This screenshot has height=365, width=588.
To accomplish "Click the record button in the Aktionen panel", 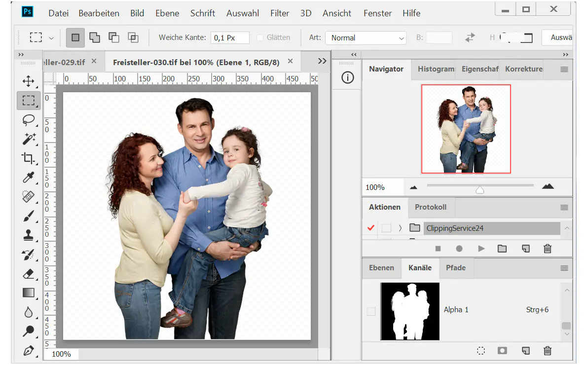I will coord(459,249).
